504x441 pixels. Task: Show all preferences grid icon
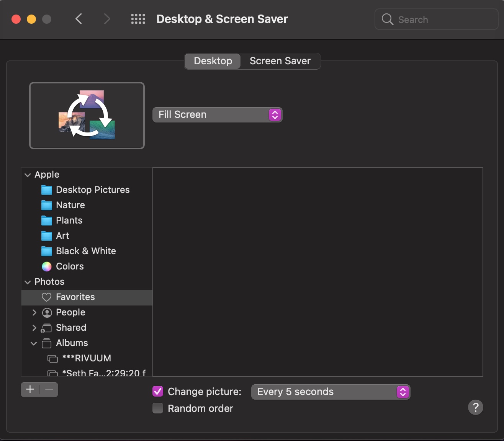(x=138, y=19)
